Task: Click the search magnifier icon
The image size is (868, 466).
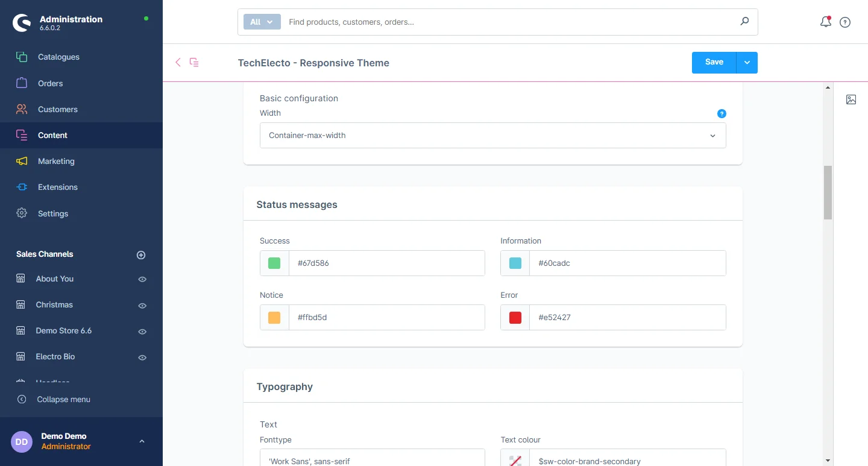Action: click(744, 22)
